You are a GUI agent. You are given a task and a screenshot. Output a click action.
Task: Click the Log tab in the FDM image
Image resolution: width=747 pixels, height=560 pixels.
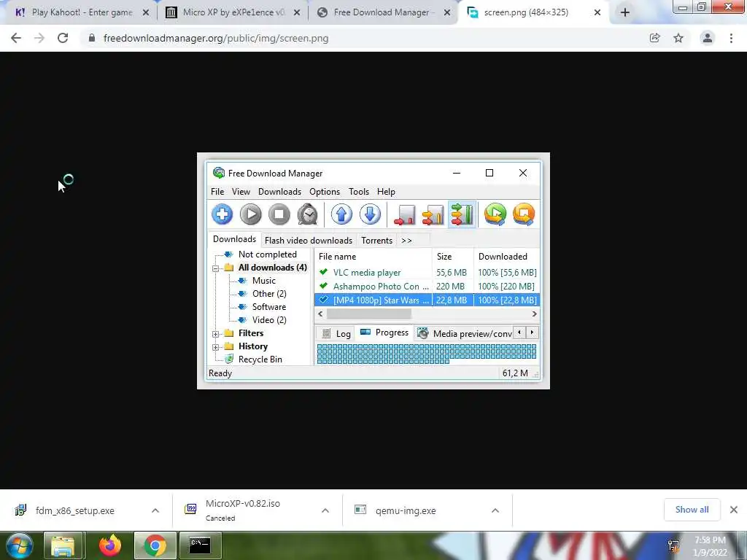337,333
